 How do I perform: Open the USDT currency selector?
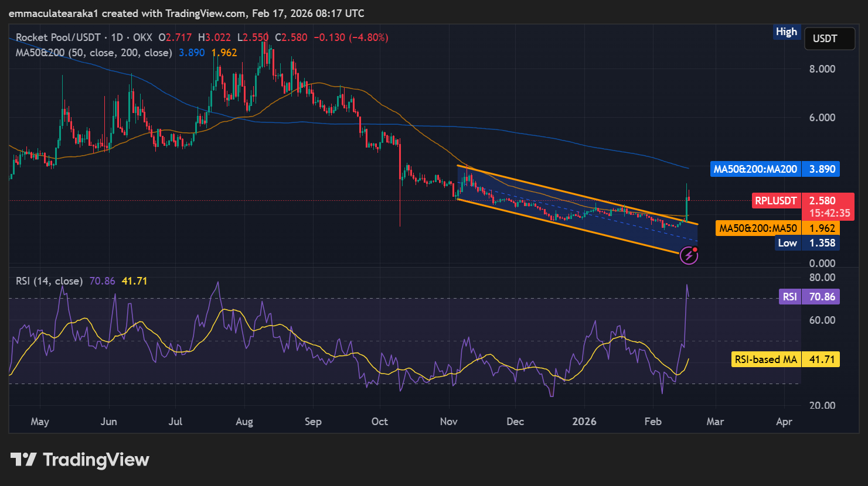pyautogui.click(x=825, y=39)
